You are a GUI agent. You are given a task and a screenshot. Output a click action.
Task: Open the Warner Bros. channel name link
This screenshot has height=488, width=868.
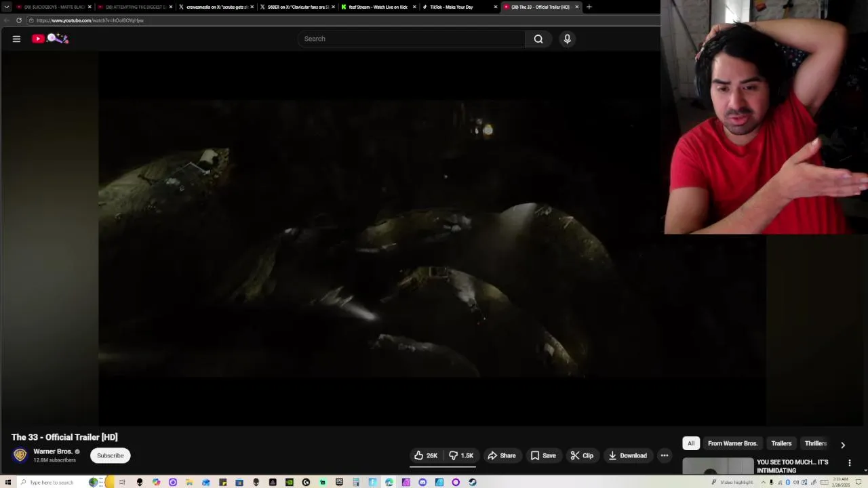[52, 451]
